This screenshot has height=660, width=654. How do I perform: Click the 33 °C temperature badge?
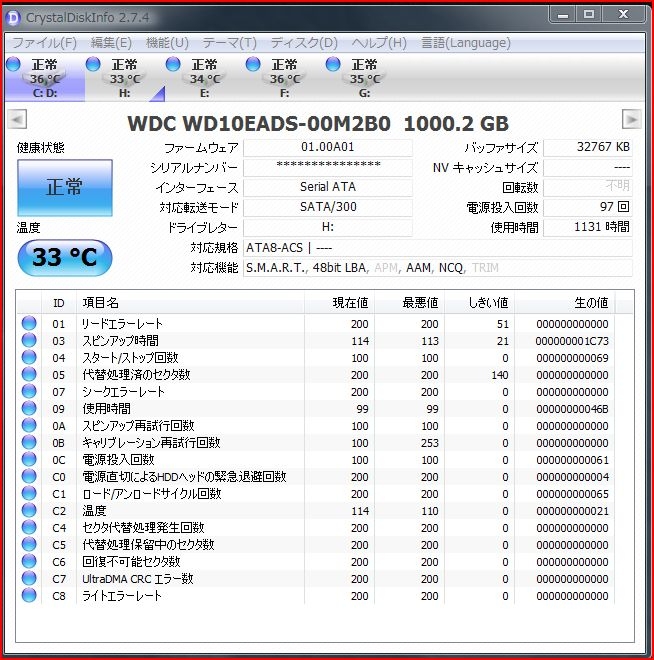point(65,258)
